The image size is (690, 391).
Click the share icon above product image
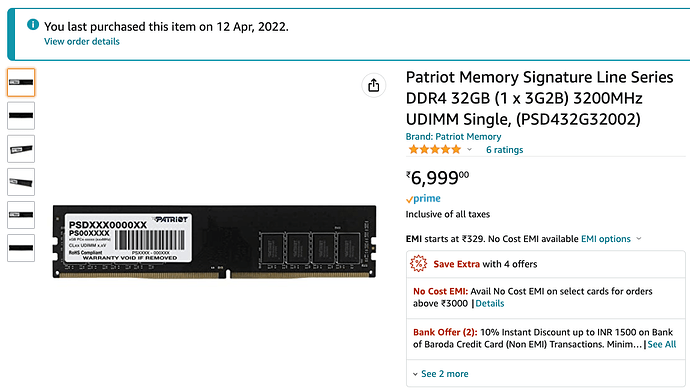pos(374,85)
